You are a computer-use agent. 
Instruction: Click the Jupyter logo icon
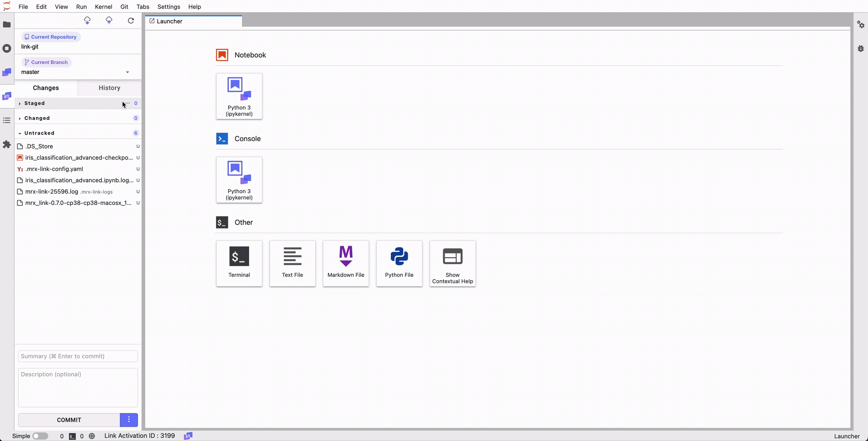pyautogui.click(x=7, y=6)
